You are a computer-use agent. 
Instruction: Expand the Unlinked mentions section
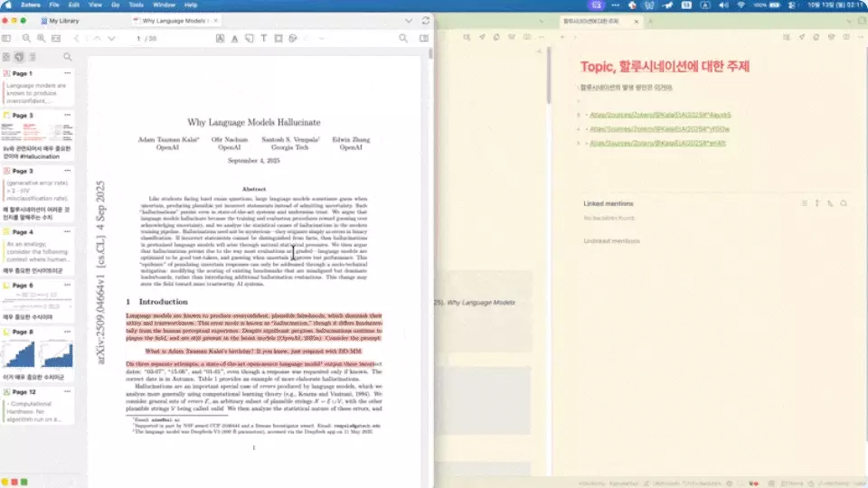[611, 240]
